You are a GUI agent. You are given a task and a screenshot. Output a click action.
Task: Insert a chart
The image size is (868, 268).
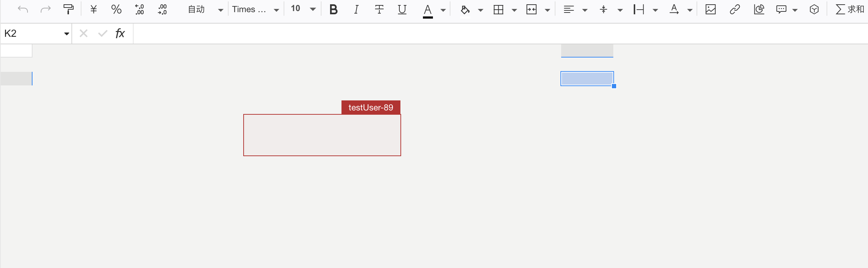coord(759,9)
